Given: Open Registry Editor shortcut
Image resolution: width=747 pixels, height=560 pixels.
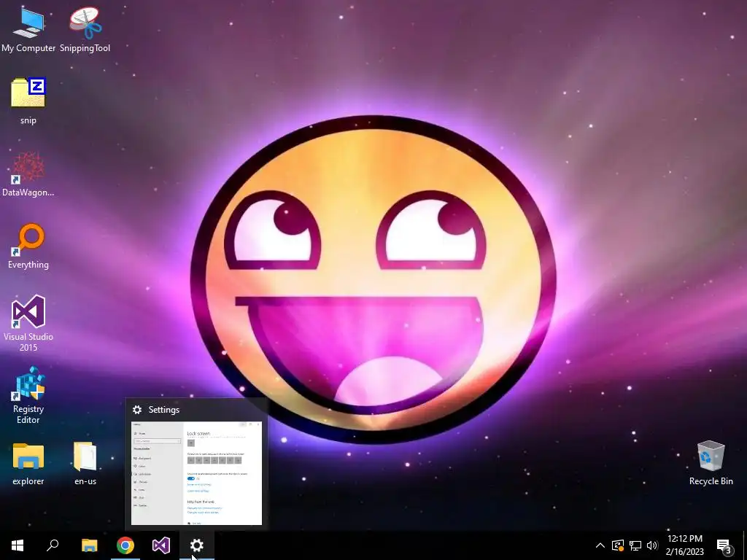Looking at the screenshot, I should tap(28, 395).
